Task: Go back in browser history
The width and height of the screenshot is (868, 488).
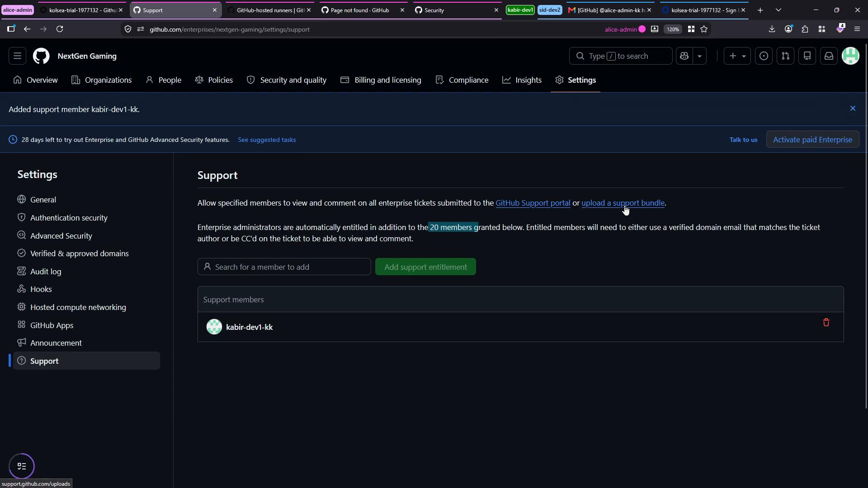Action: pos(27,29)
